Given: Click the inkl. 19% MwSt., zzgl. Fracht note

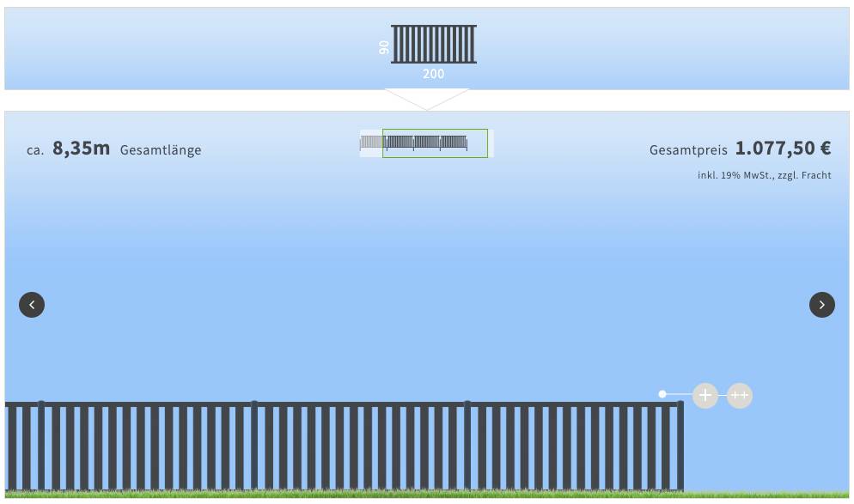Looking at the screenshot, I should click(x=764, y=175).
